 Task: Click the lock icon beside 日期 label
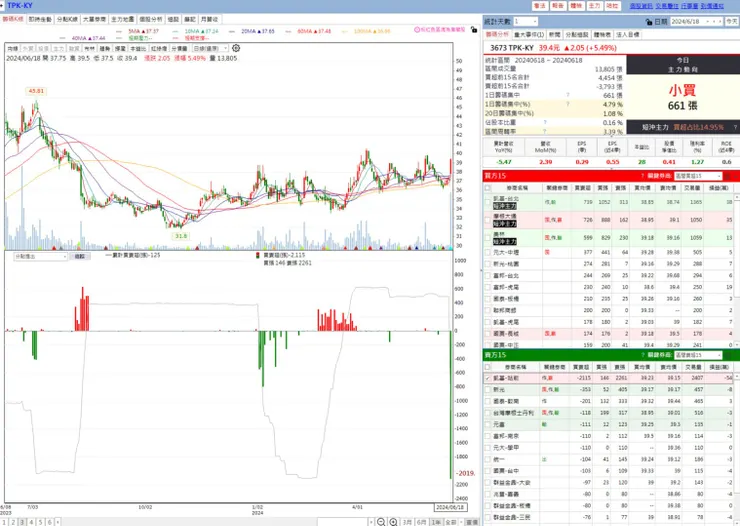(x=649, y=22)
